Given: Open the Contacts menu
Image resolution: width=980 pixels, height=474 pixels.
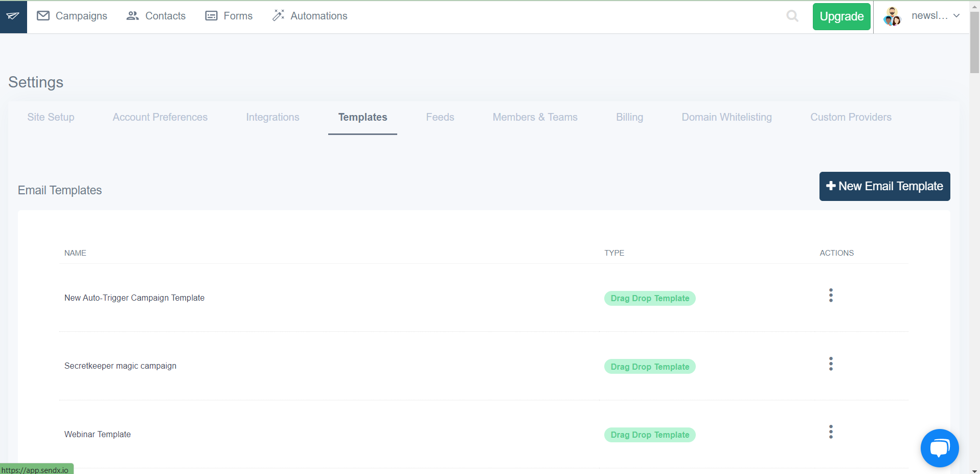Looking at the screenshot, I should pyautogui.click(x=156, y=16).
